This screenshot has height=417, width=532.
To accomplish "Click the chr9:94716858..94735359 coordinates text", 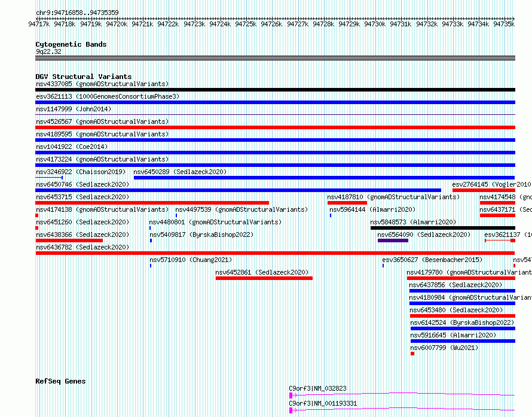I will pos(77,13).
